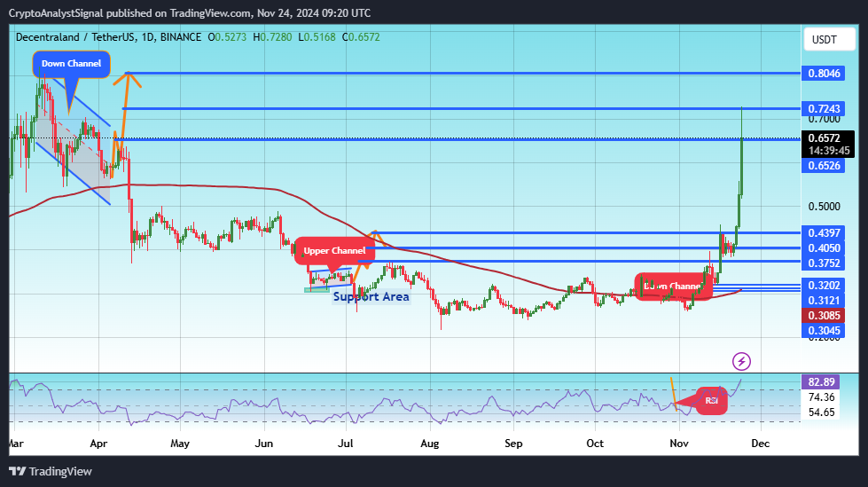The width and height of the screenshot is (868, 487).
Task: Click the close value C0.6572
Action: click(x=361, y=37)
